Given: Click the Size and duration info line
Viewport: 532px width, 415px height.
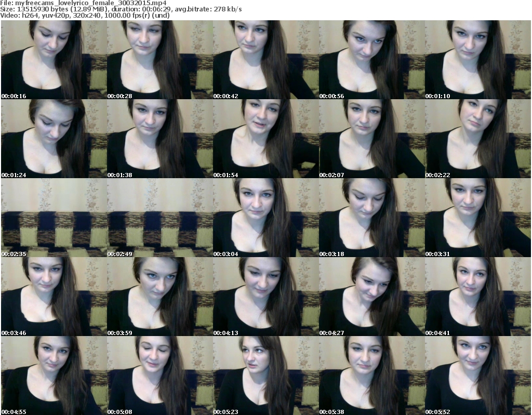Looking at the screenshot, I should pyautogui.click(x=121, y=9).
